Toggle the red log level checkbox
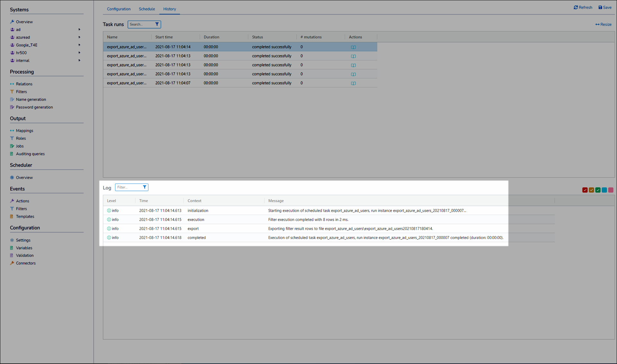The image size is (617, 364). [585, 190]
